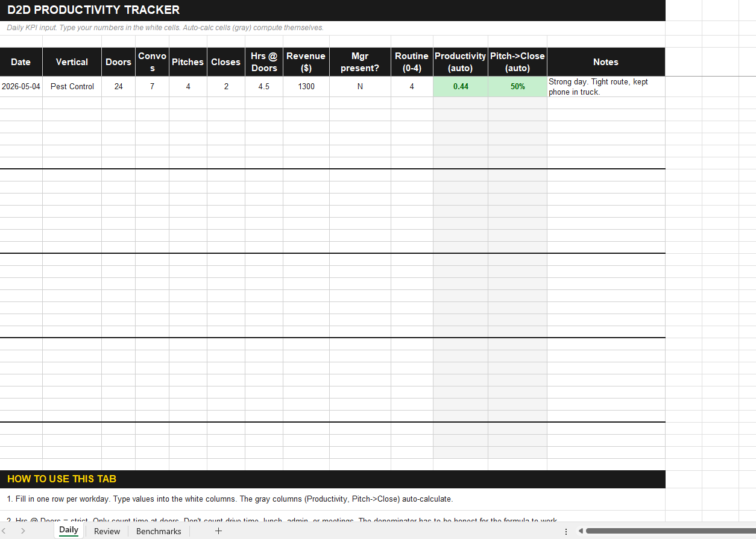The height and width of the screenshot is (539, 756).
Task: Select the Productivity (auto) header
Action: pyautogui.click(x=461, y=62)
